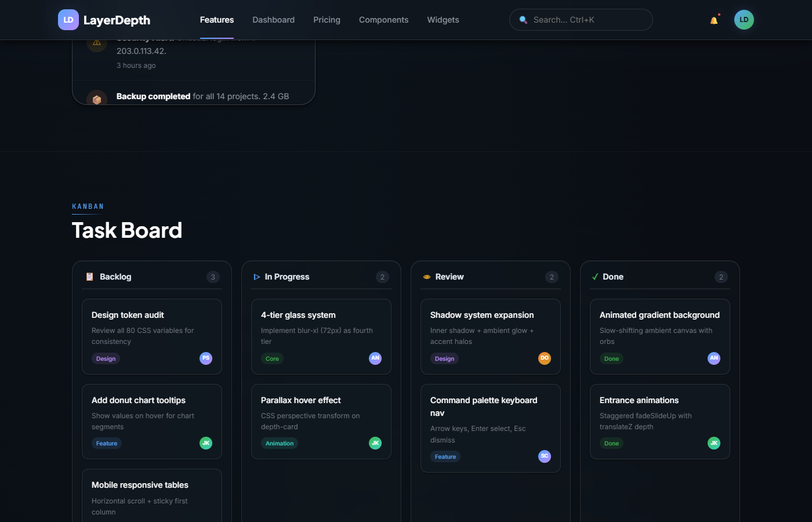
Task: Click PS avatar on Design token audit
Action: point(206,358)
